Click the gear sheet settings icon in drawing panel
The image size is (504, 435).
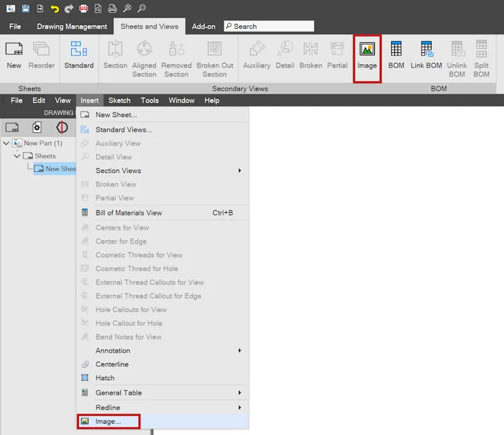(37, 127)
